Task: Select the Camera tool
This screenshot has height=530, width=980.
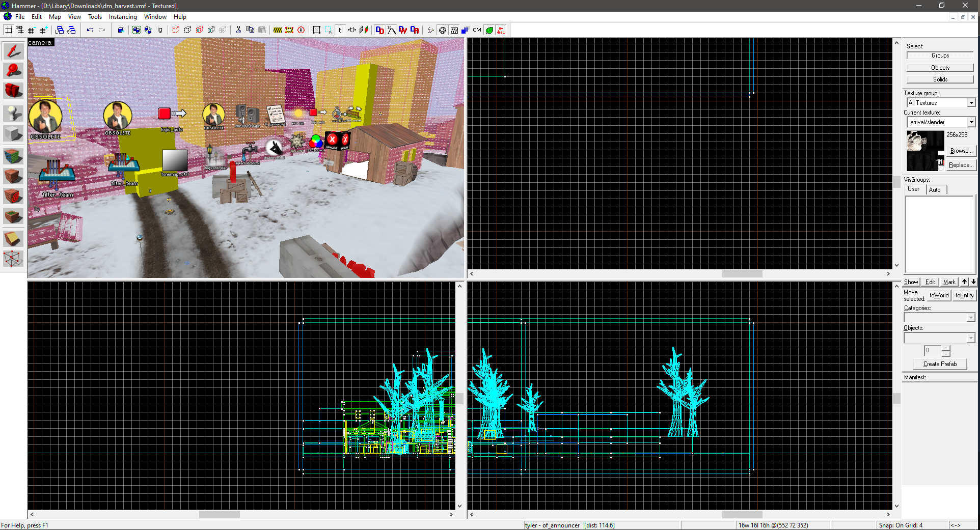Action: coord(13,91)
